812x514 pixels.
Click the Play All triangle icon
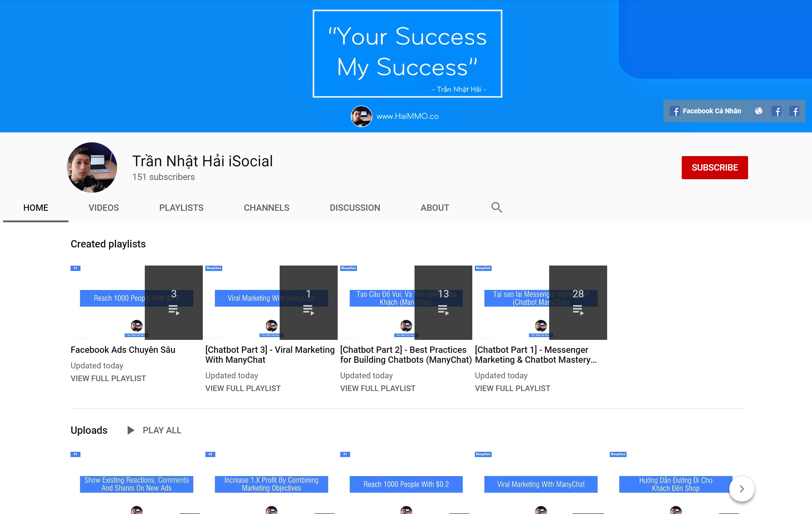131,430
